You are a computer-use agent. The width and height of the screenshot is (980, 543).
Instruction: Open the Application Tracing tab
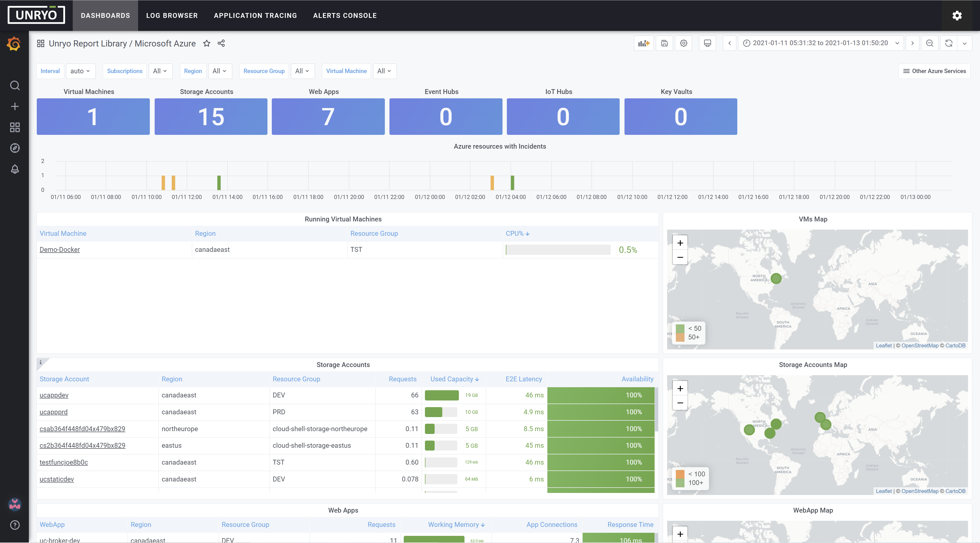(255, 16)
